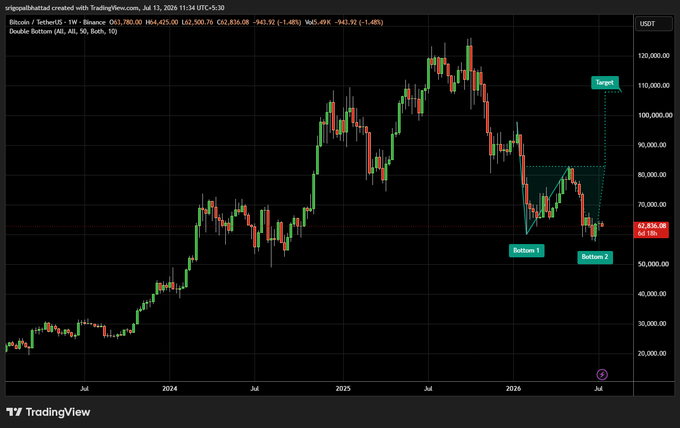Click the 2025 time axis label
Viewport: 680px width, 428px height.
click(x=343, y=388)
